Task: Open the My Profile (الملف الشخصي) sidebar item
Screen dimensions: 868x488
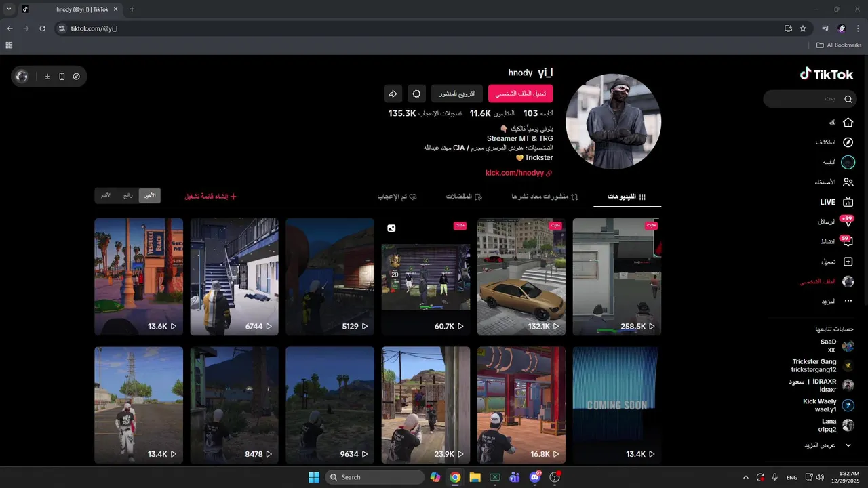Action: pyautogui.click(x=826, y=281)
